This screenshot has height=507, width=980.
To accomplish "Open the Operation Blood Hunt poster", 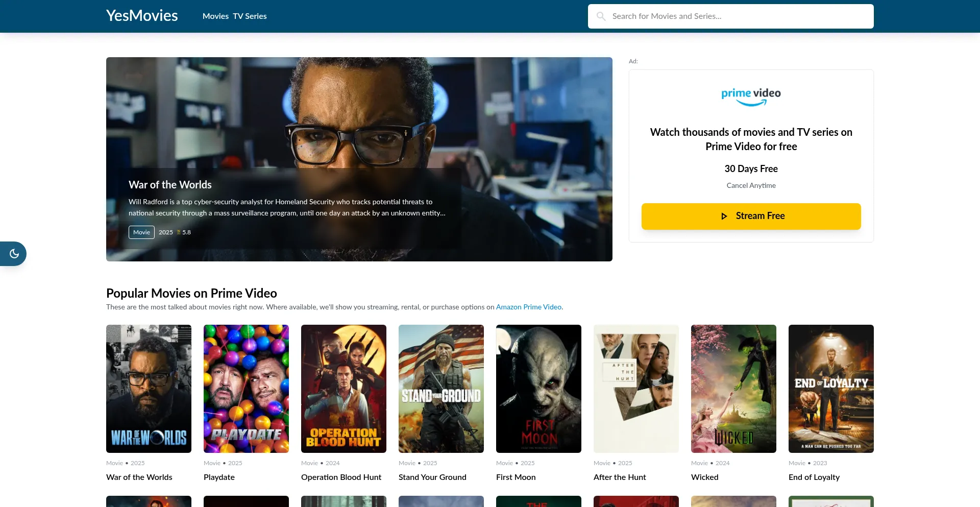I will click(344, 389).
